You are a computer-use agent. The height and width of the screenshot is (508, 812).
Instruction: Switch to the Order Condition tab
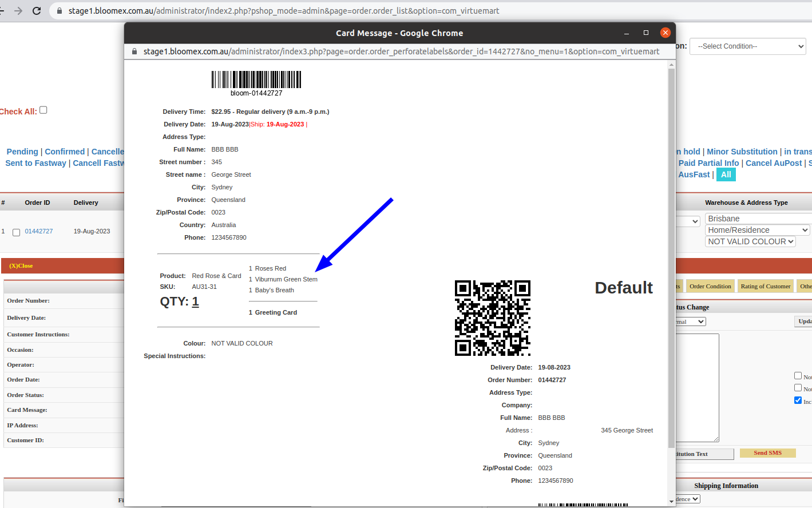coord(710,286)
